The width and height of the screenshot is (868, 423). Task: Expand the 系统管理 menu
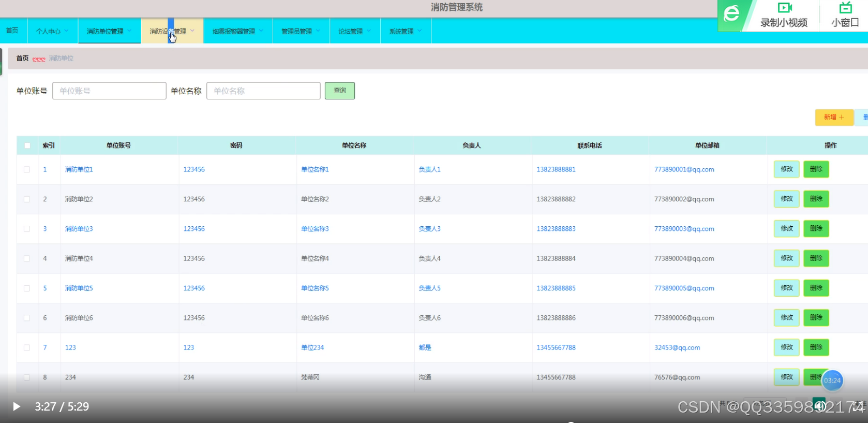[x=406, y=31]
